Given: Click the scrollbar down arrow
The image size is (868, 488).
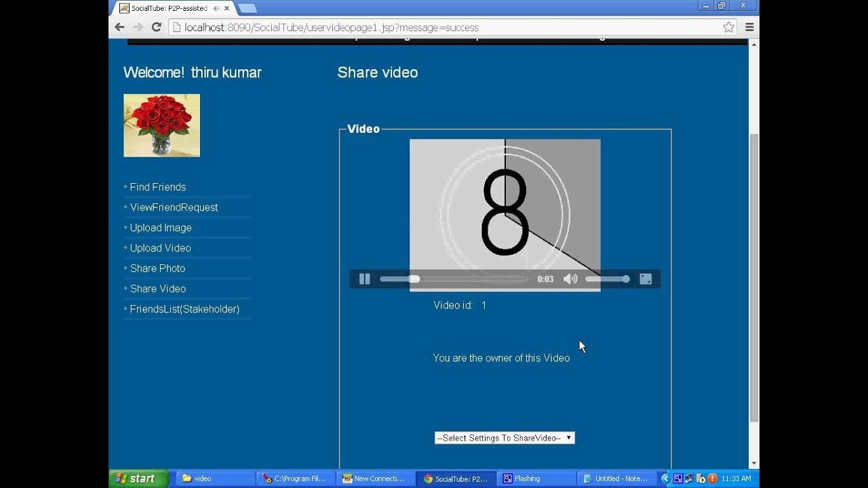Looking at the screenshot, I should 754,463.
